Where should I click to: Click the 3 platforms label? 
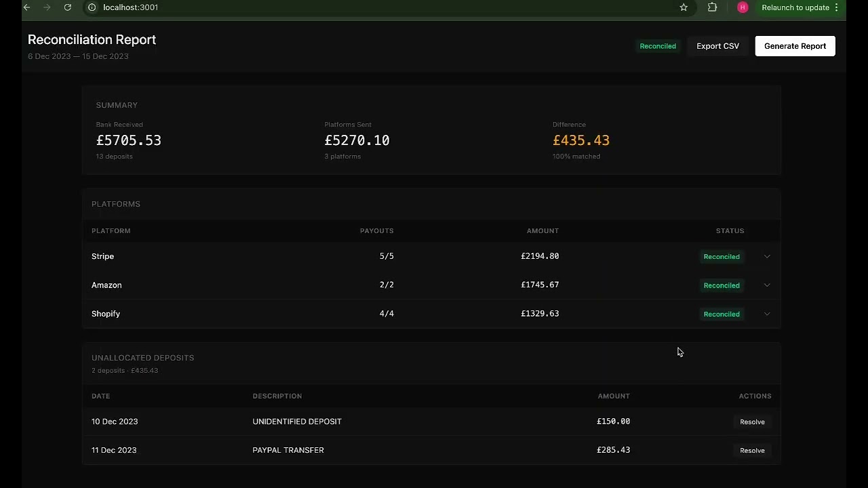coord(342,157)
